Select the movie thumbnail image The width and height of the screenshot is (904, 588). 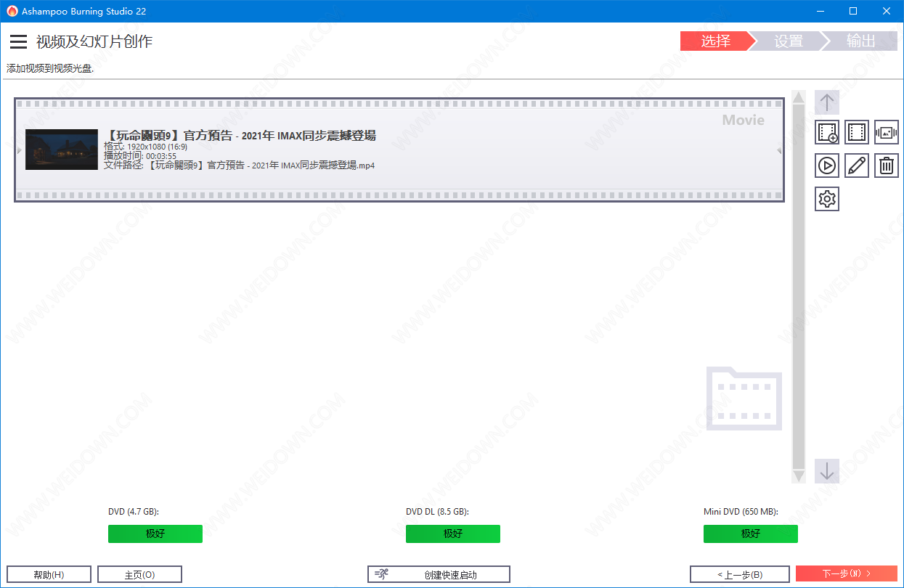tap(62, 150)
